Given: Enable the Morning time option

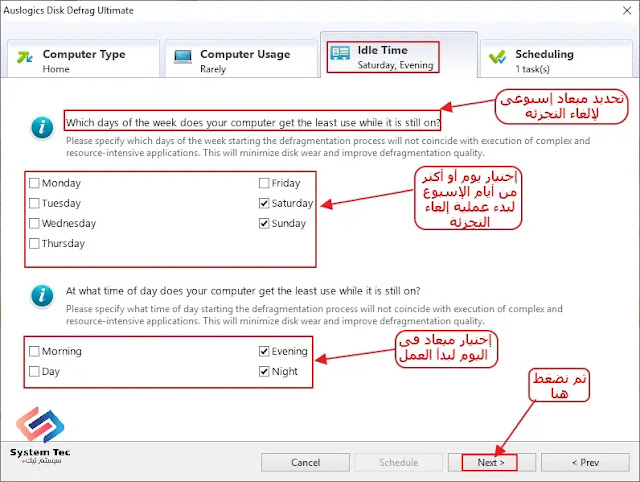Looking at the screenshot, I should (x=34, y=351).
